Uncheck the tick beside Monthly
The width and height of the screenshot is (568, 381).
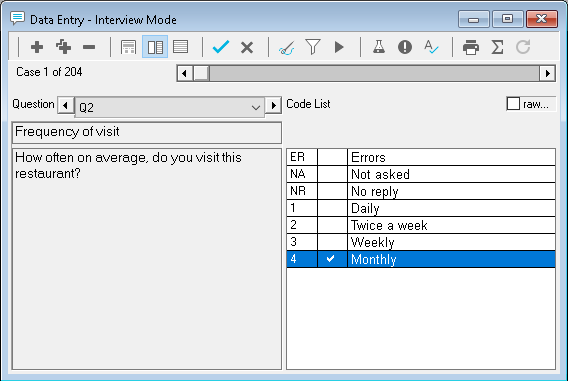(x=330, y=259)
